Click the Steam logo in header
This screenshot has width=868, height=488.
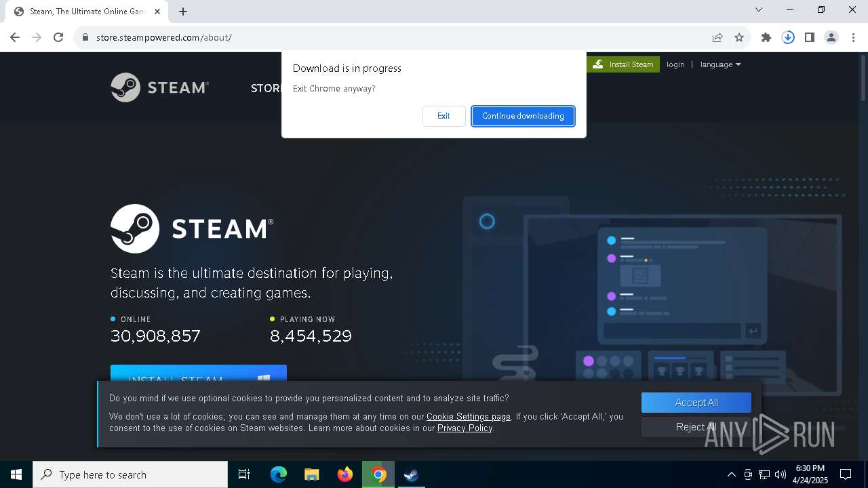pyautogui.click(x=159, y=87)
